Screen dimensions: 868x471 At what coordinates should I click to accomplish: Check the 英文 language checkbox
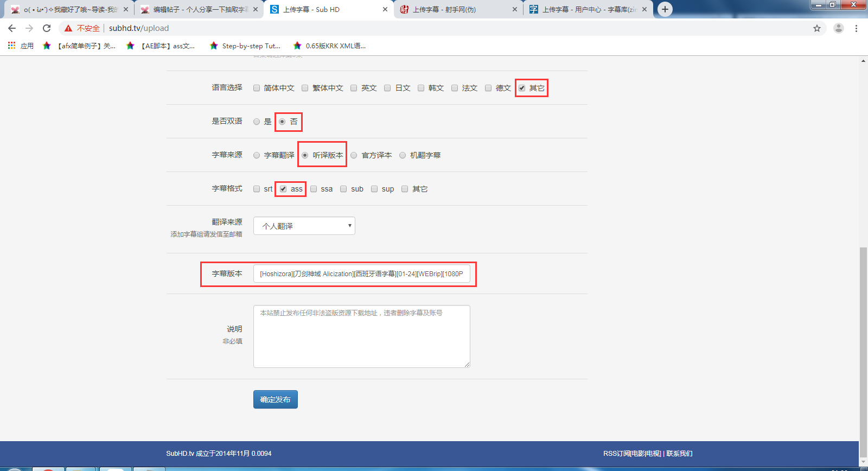[x=354, y=88]
